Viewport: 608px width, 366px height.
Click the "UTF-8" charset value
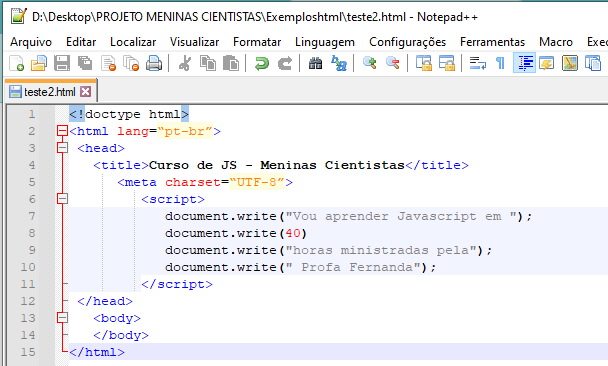click(x=257, y=182)
